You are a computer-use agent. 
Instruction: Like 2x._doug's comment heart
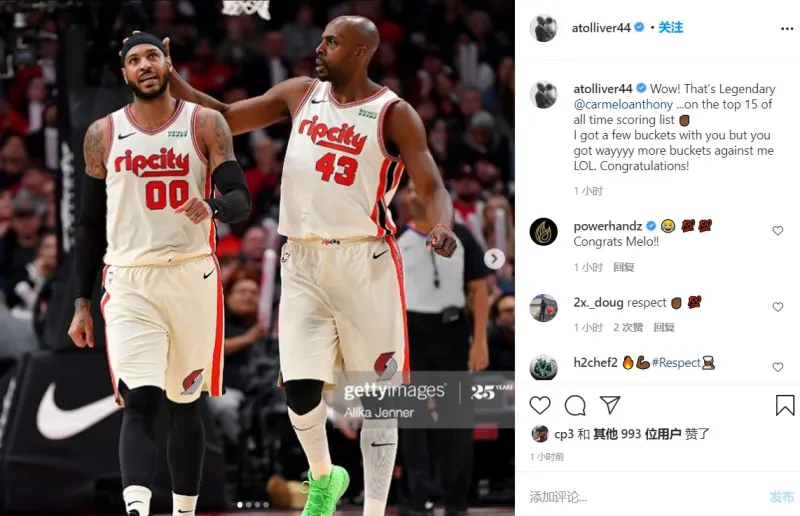[x=778, y=307]
